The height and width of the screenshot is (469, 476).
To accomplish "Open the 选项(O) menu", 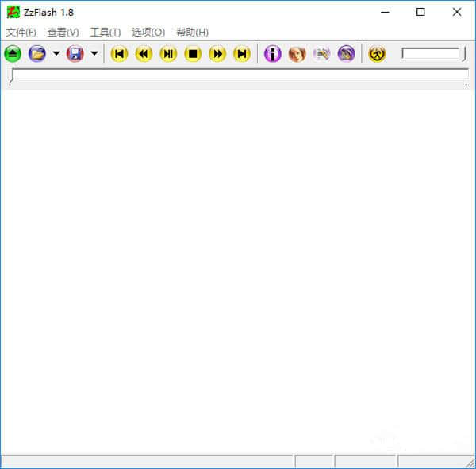I will [x=148, y=33].
